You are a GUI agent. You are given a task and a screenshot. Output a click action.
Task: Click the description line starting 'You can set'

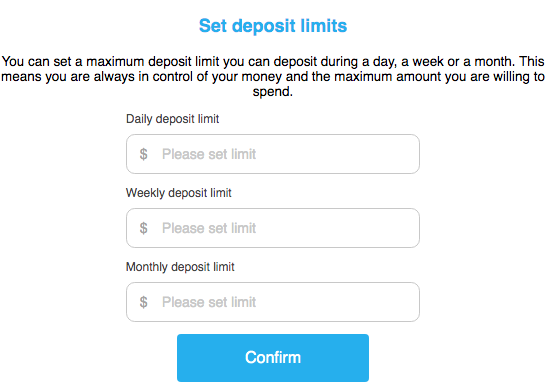273,62
